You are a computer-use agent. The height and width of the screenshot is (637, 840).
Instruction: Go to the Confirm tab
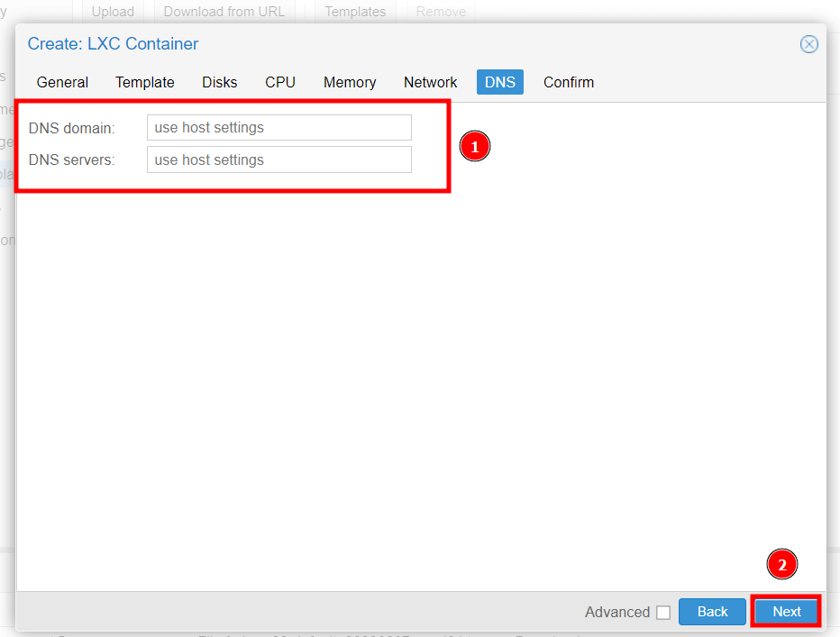point(568,82)
